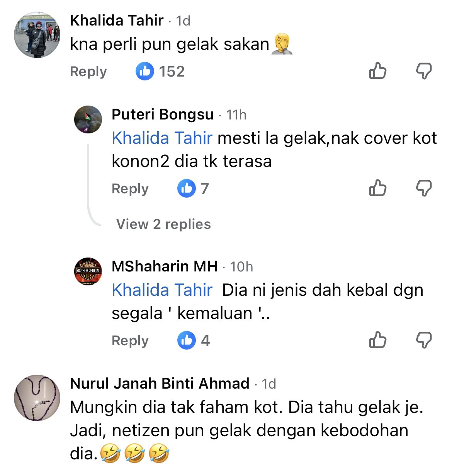Reply to MShaharin MH's comment
Viewport: 452px width, 476px height.
click(x=130, y=341)
